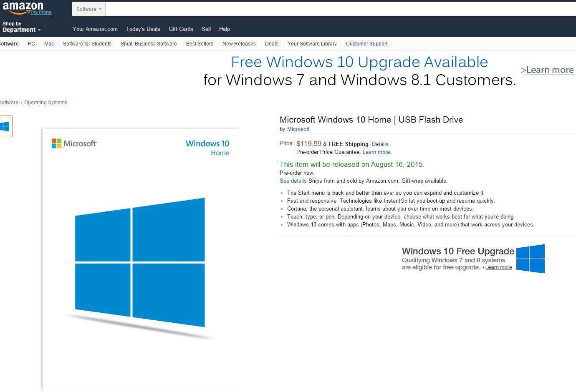Click the Learn more link near banner
This screenshot has height=392, width=576.
[x=549, y=70]
